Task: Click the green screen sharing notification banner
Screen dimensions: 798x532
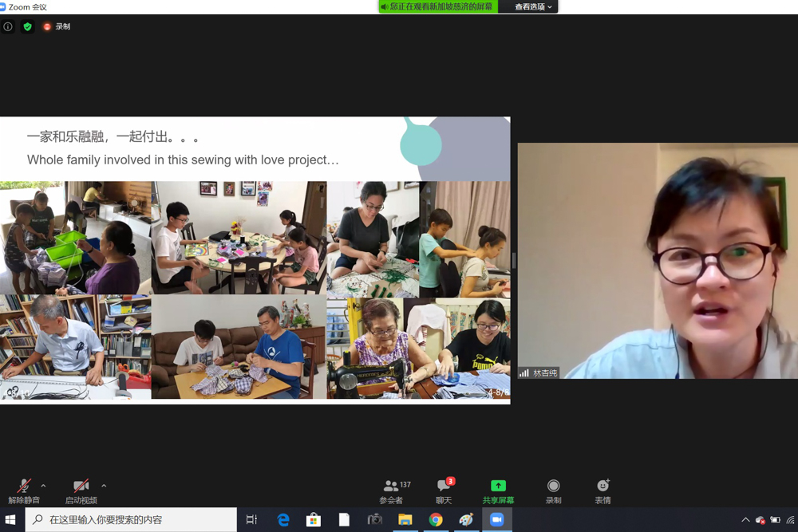Action: click(x=437, y=7)
